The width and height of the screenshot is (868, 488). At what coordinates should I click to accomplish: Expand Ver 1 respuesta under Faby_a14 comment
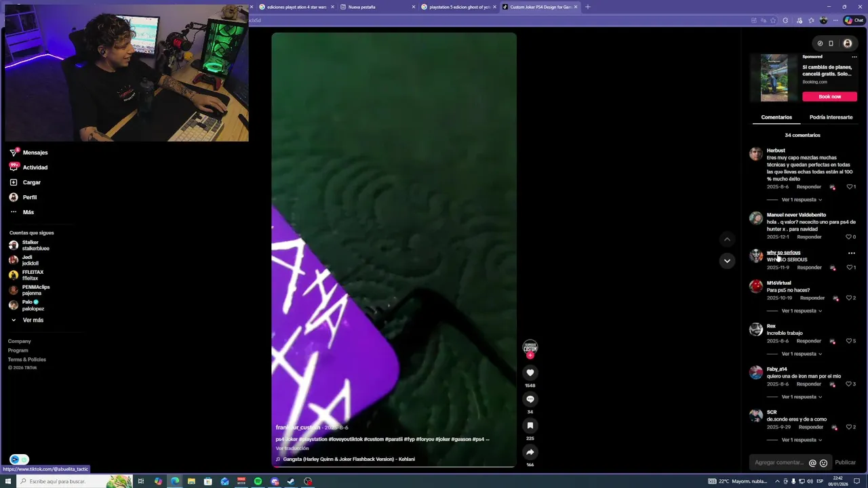pyautogui.click(x=802, y=397)
